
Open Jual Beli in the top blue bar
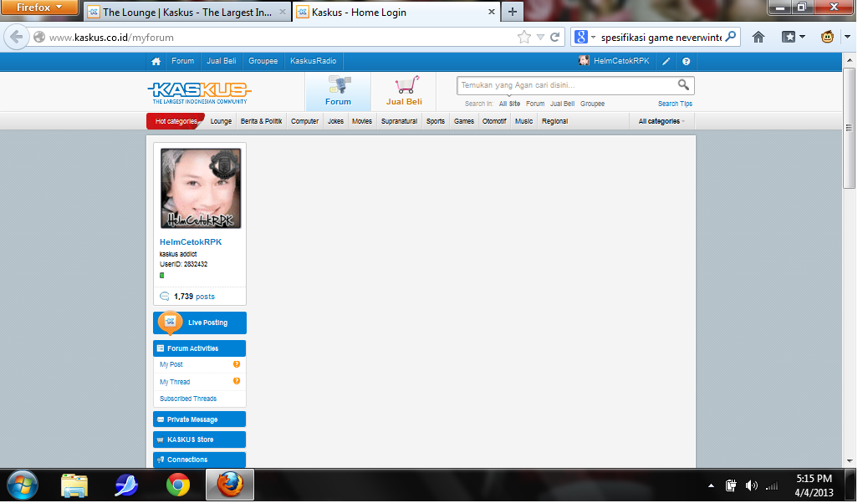pyautogui.click(x=222, y=61)
